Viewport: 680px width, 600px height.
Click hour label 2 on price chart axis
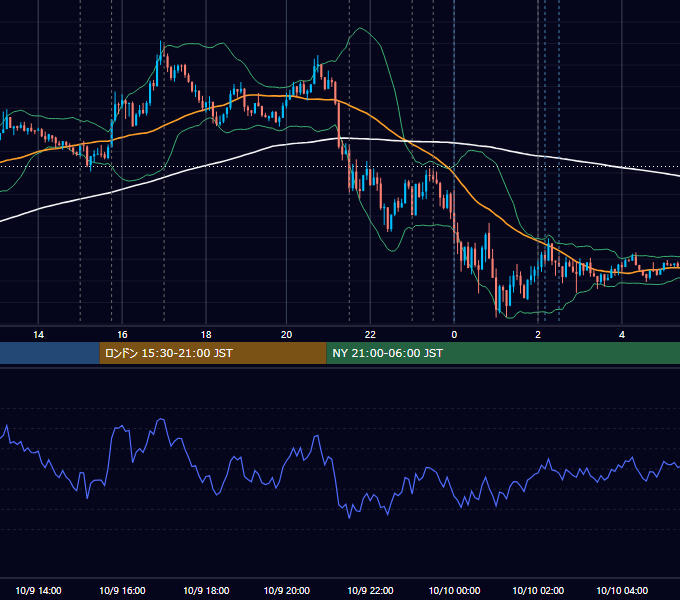[x=538, y=335]
